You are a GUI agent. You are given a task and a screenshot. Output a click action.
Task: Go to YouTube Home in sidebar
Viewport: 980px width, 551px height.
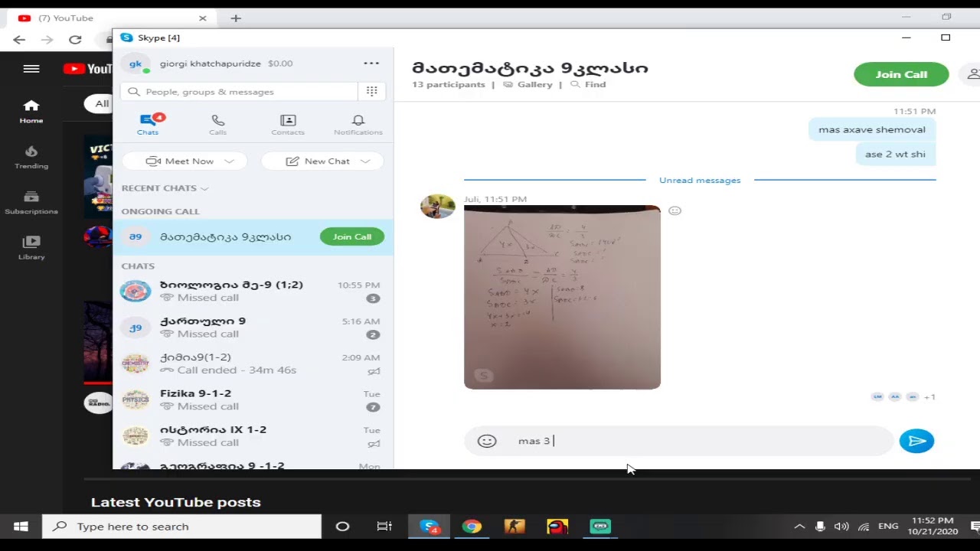pyautogui.click(x=31, y=112)
